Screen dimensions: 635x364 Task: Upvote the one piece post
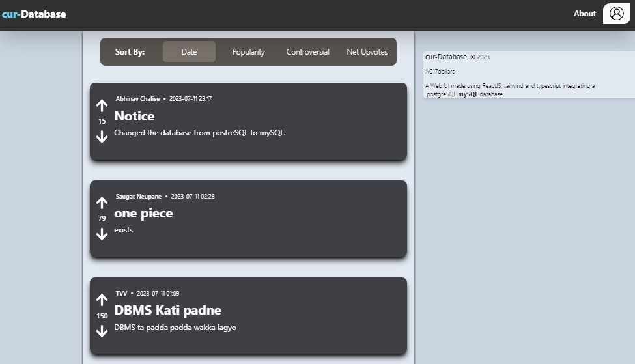pyautogui.click(x=102, y=203)
